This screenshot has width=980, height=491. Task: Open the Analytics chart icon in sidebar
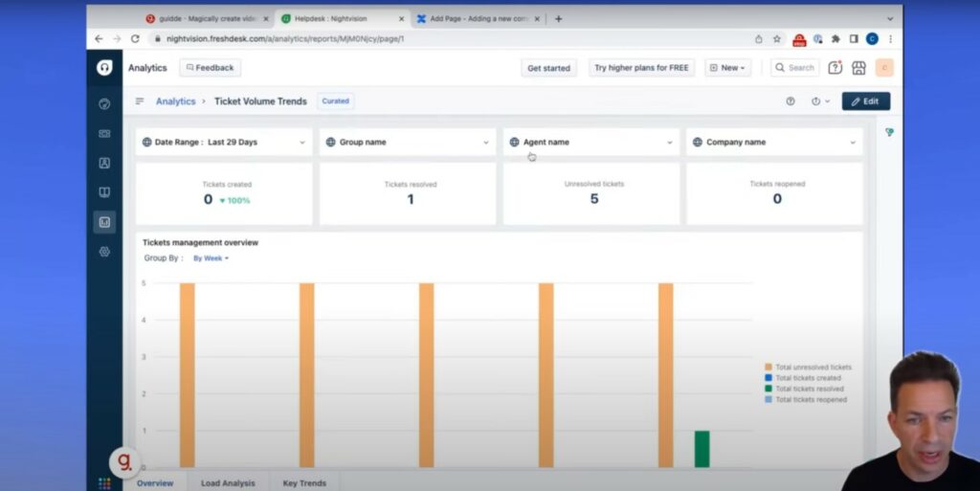point(104,222)
